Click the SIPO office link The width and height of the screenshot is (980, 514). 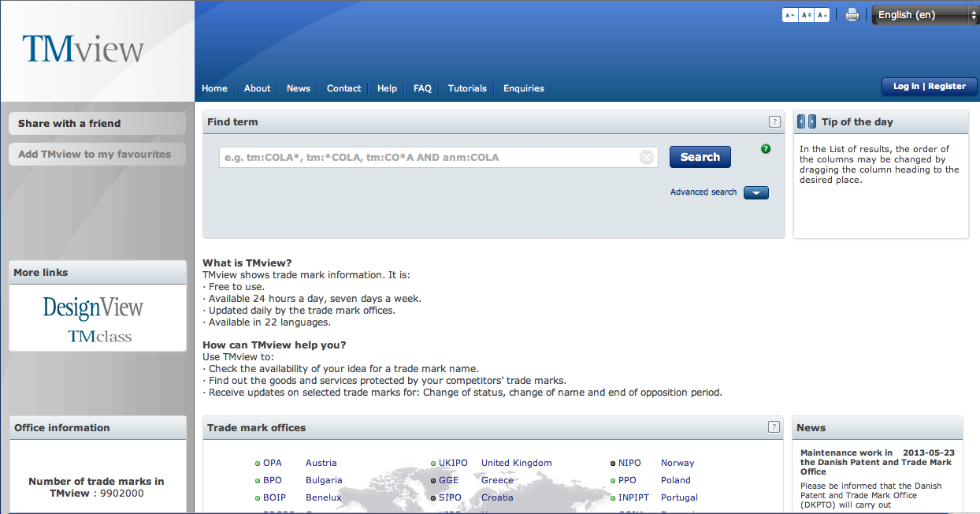click(x=451, y=497)
